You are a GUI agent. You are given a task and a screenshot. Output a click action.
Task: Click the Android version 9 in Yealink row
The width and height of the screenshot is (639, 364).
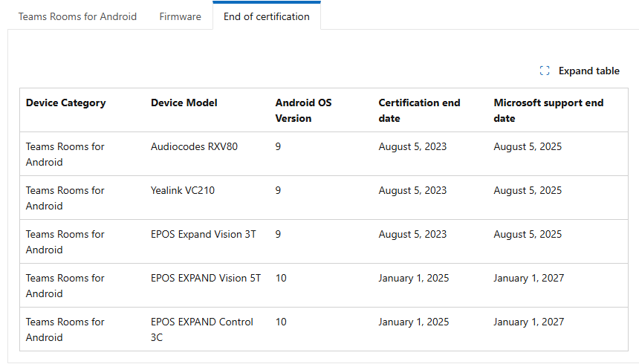point(278,190)
